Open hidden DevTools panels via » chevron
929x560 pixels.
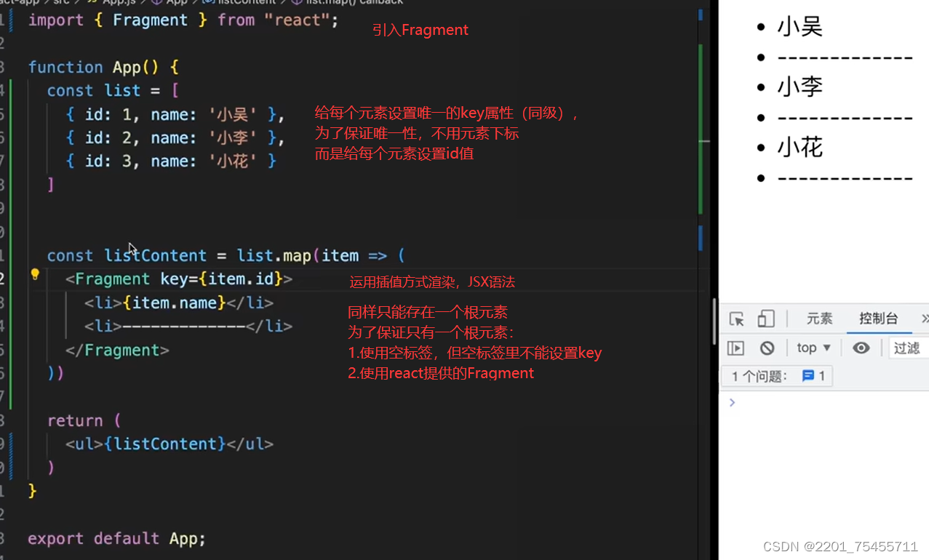(924, 319)
